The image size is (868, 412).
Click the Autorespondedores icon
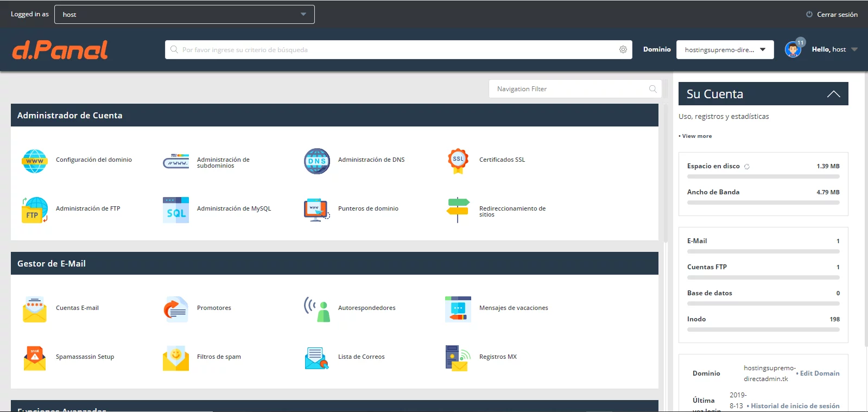click(317, 309)
